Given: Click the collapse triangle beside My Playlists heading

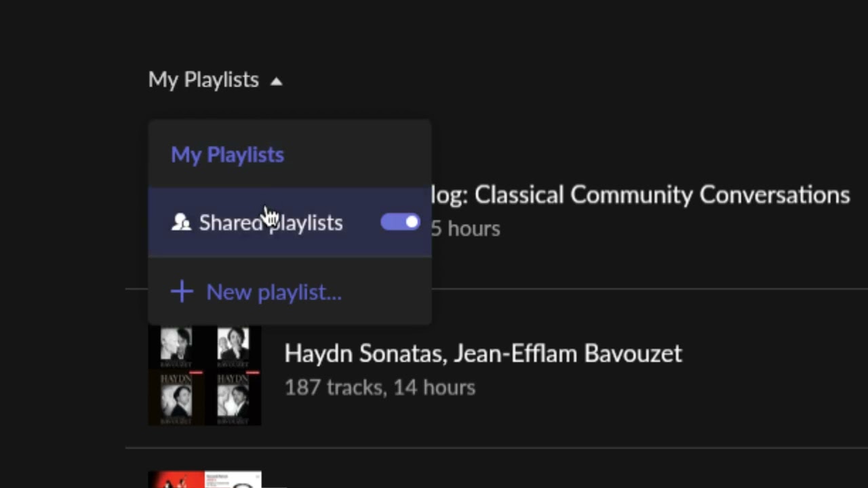Looking at the screenshot, I should pos(276,81).
